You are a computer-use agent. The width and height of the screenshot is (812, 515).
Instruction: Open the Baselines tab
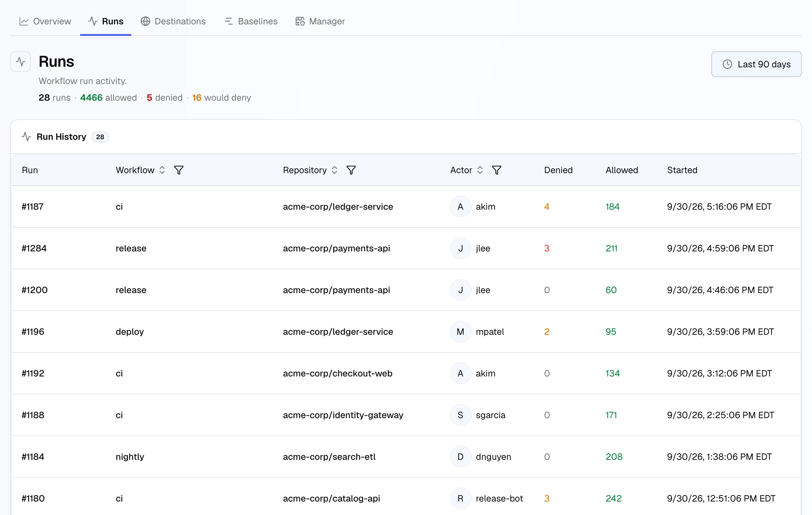point(251,21)
